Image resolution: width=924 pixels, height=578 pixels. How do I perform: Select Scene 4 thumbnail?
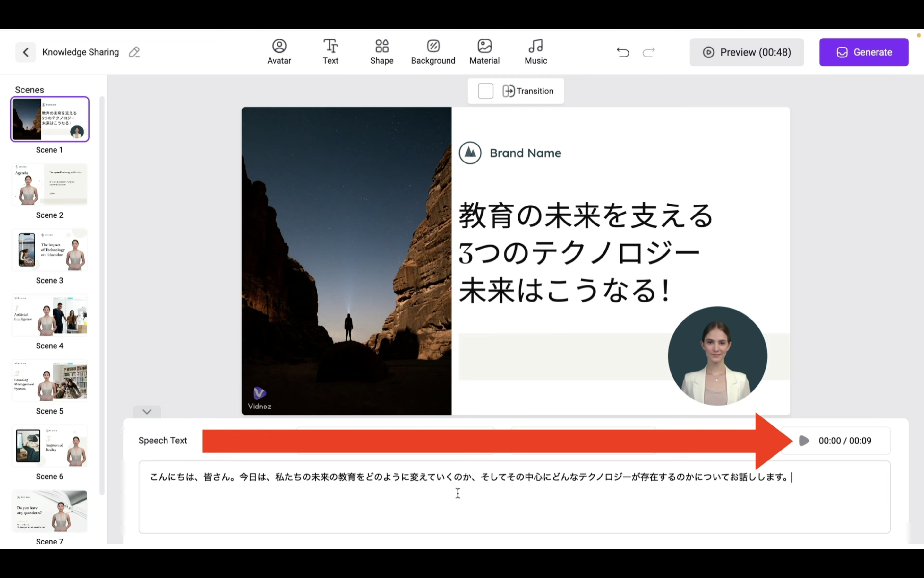tap(50, 315)
